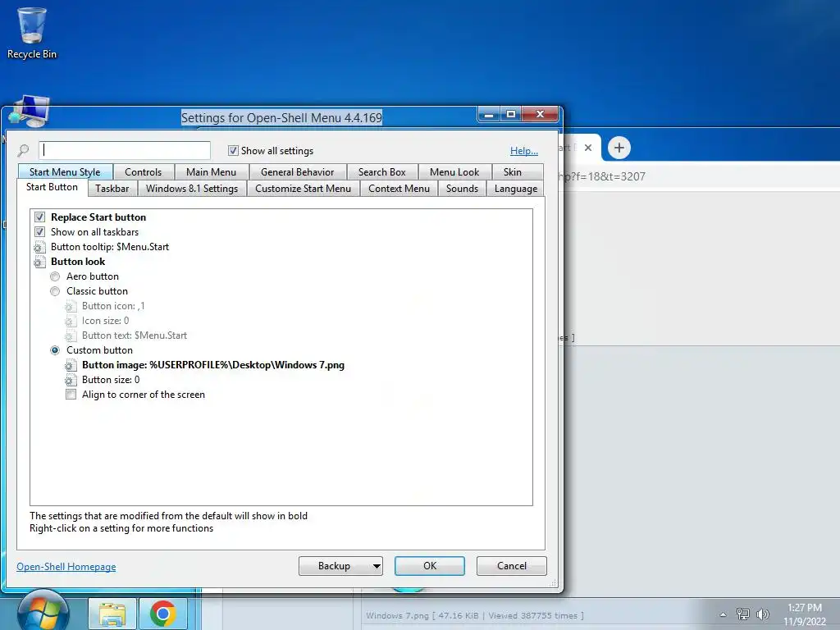Screen dimensions: 840x630
Task: Uncheck Replace Start button
Action: [x=39, y=217]
